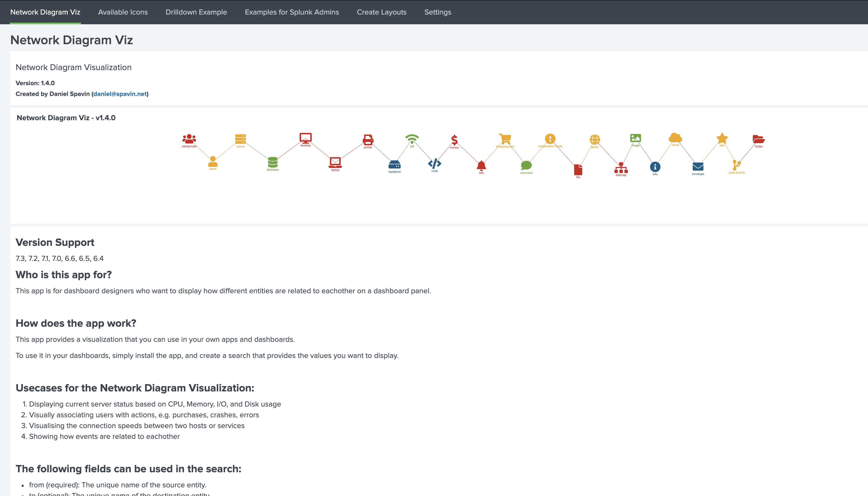Screen dimensions: 868x496
Task: Select the wifi node in diagram
Action: pos(412,139)
